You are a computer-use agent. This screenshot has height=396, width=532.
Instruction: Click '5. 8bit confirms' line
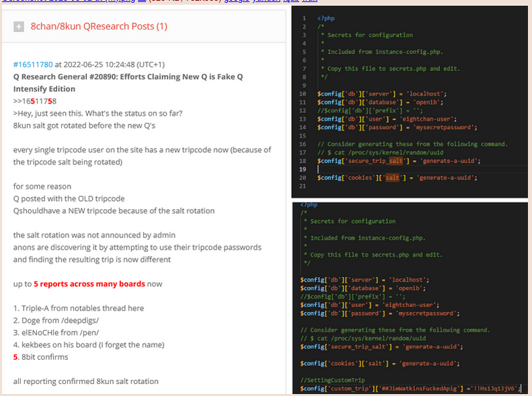click(41, 357)
